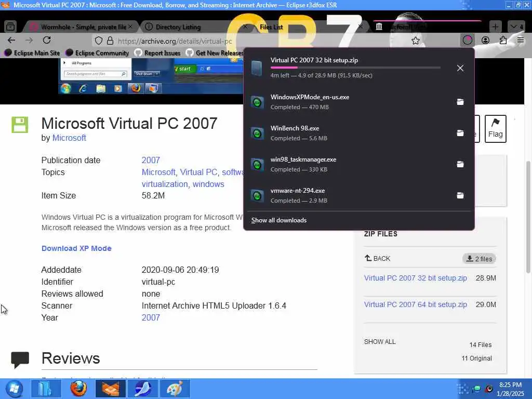The height and width of the screenshot is (399, 532).
Task: Open the 2007 publication date link
Action: [151, 160]
